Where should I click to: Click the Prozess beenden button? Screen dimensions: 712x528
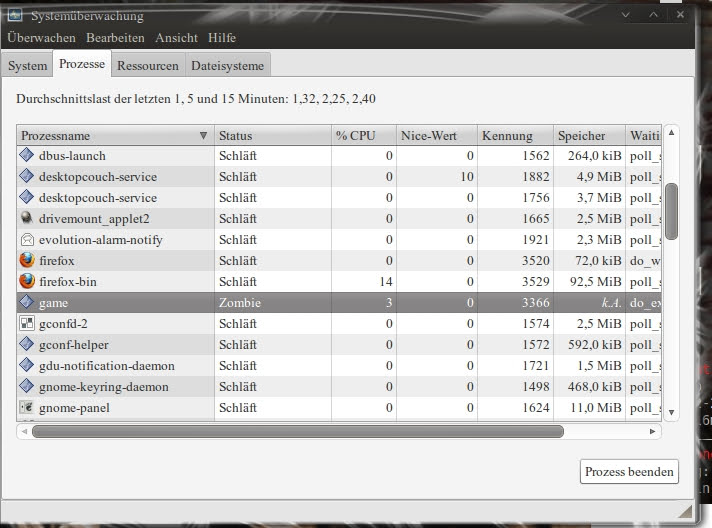pyautogui.click(x=629, y=472)
